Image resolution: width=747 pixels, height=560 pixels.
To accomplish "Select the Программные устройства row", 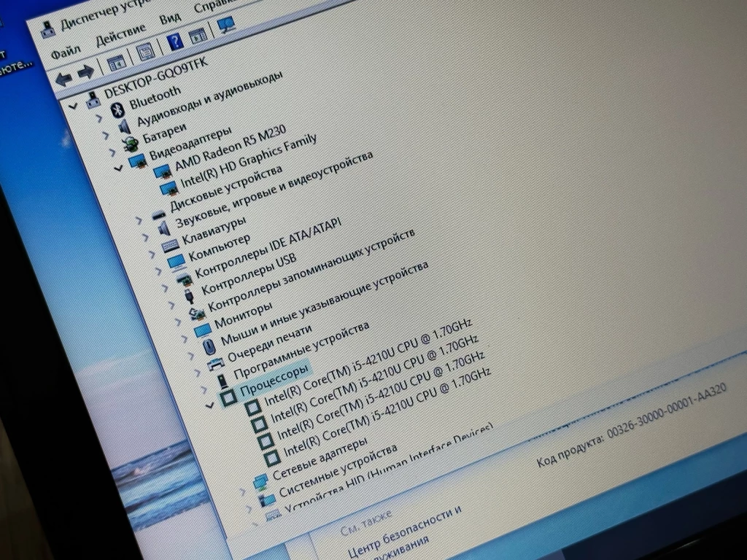I will click(301, 349).
